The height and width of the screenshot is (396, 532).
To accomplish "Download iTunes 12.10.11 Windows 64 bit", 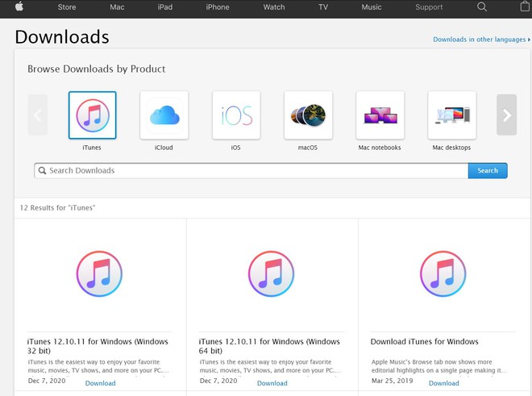I will coord(272,383).
